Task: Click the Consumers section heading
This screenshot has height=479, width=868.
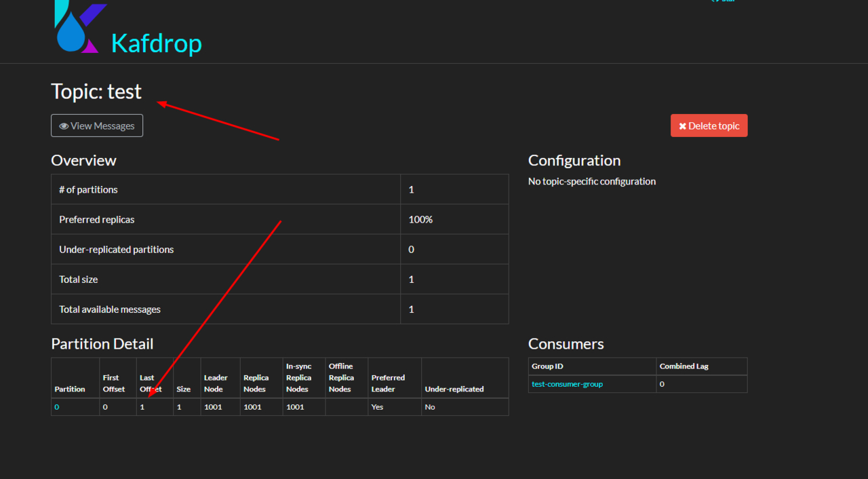Action: [x=566, y=344]
